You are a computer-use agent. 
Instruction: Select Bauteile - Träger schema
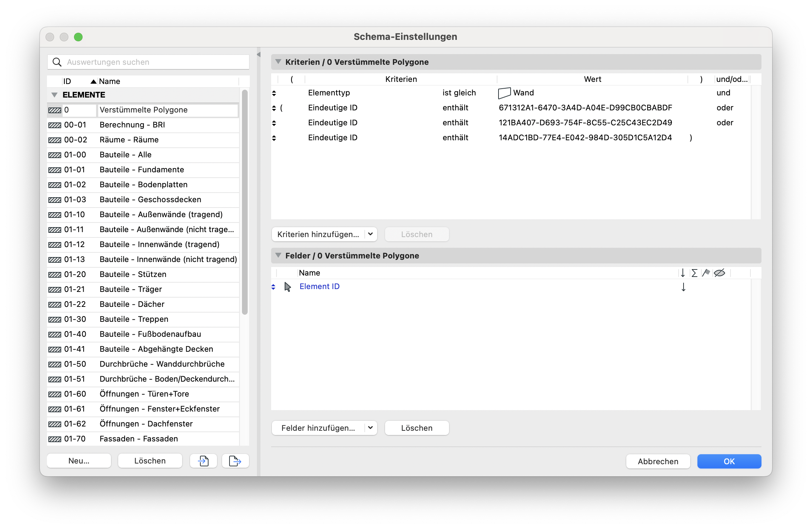(143, 289)
